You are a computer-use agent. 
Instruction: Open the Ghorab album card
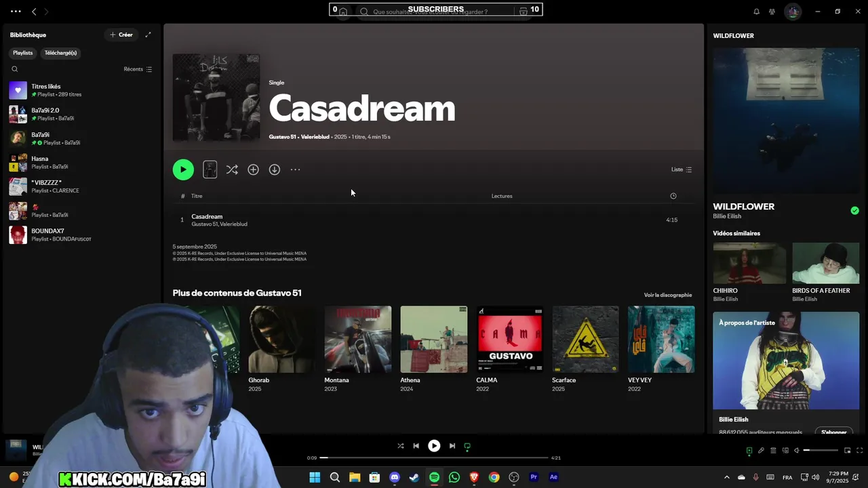(x=281, y=350)
